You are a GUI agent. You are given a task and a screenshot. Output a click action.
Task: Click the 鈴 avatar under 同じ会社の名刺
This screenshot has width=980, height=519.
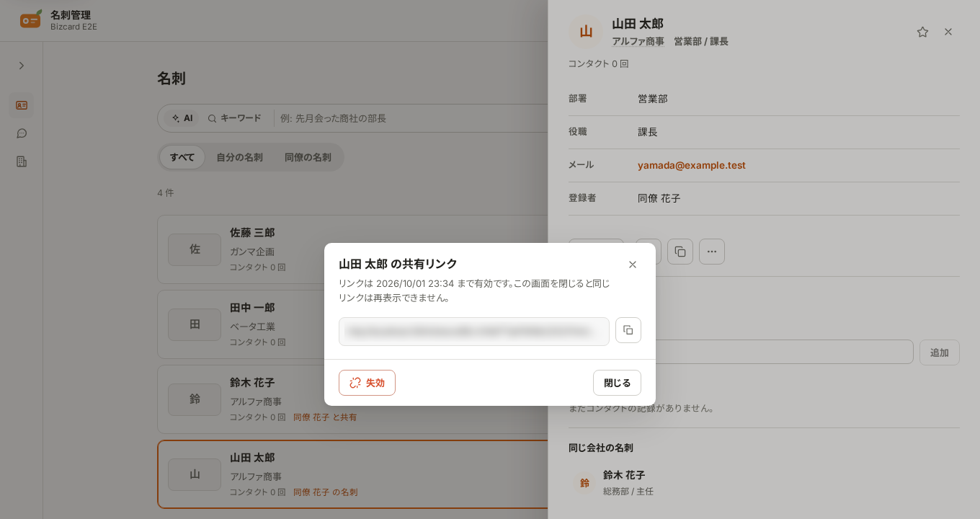584,483
